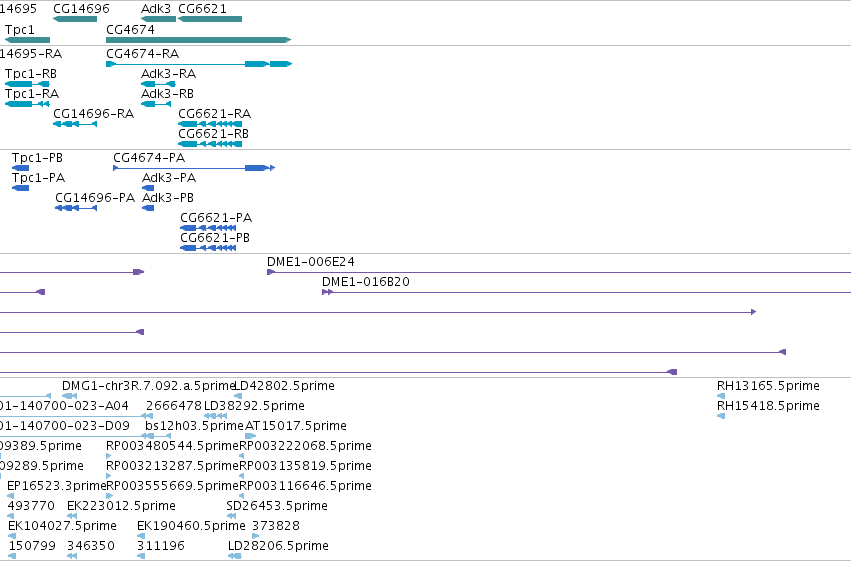Select the CG14696-PA protein label

tap(95, 198)
